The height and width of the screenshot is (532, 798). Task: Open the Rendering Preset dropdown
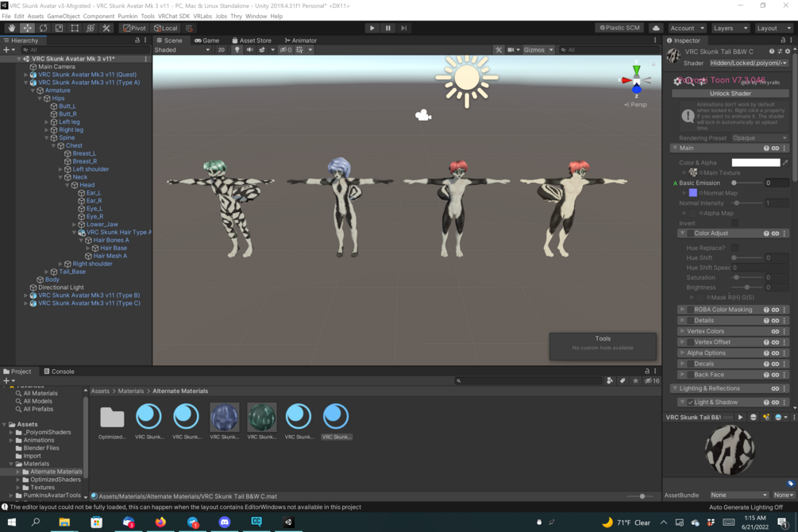[761, 138]
